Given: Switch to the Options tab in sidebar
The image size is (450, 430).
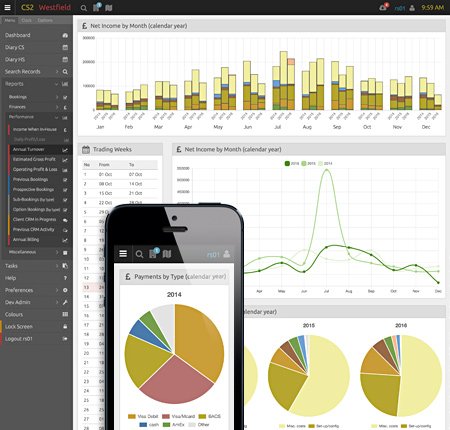Looking at the screenshot, I should 45,20.
